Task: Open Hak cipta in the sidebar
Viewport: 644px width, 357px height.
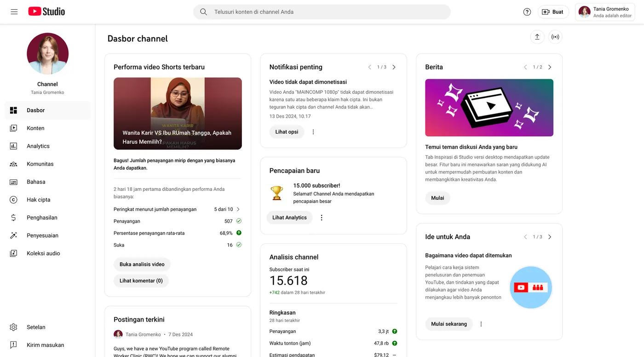Action: point(48,200)
